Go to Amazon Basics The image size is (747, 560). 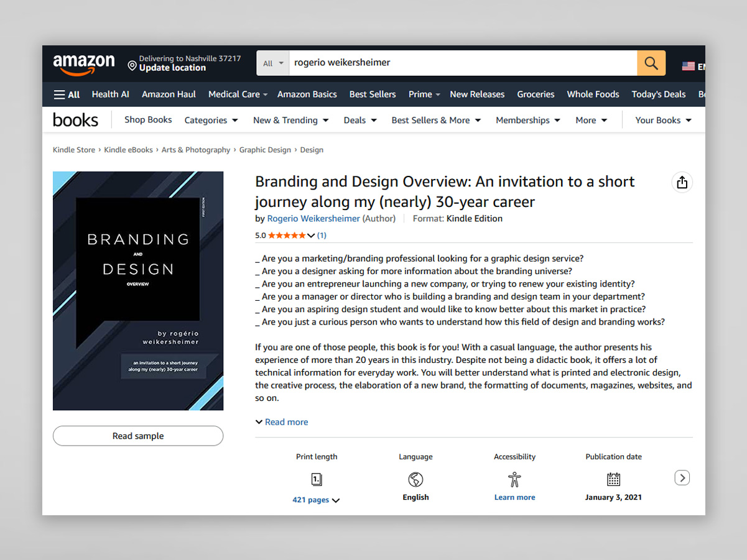click(307, 94)
